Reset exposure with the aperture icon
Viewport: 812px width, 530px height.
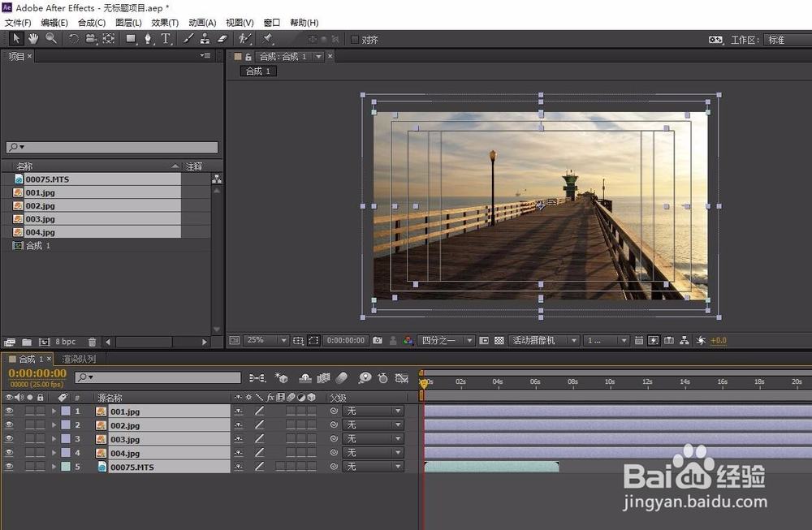(701, 340)
